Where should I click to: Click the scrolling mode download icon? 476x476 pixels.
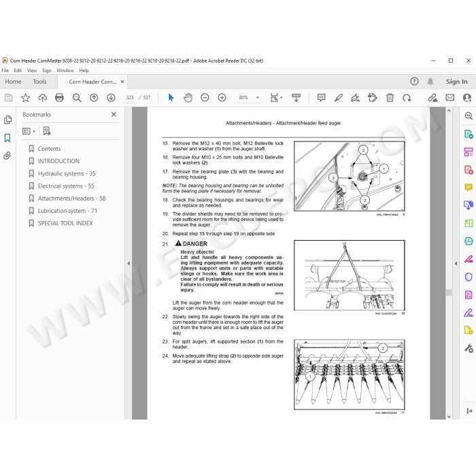click(x=296, y=98)
